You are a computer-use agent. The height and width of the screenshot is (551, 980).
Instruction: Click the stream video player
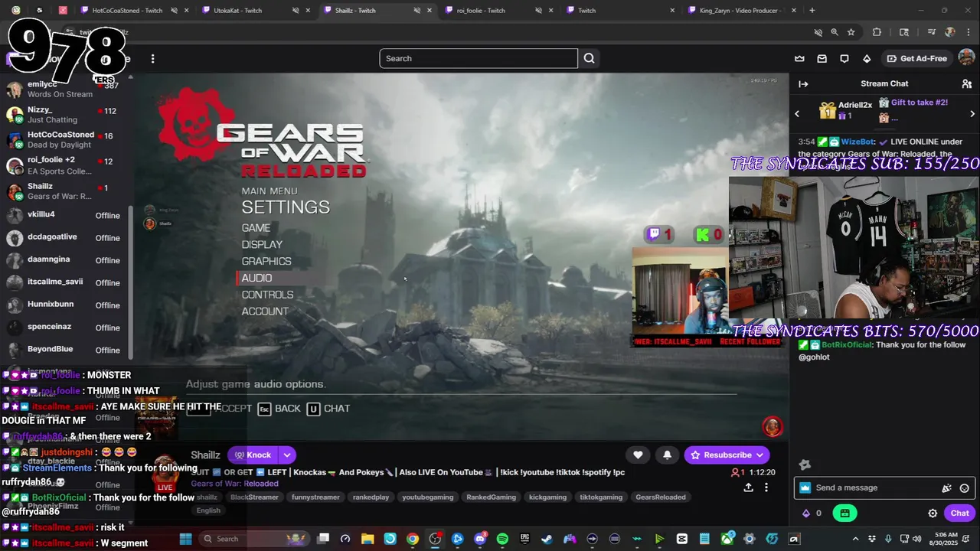pos(462,256)
